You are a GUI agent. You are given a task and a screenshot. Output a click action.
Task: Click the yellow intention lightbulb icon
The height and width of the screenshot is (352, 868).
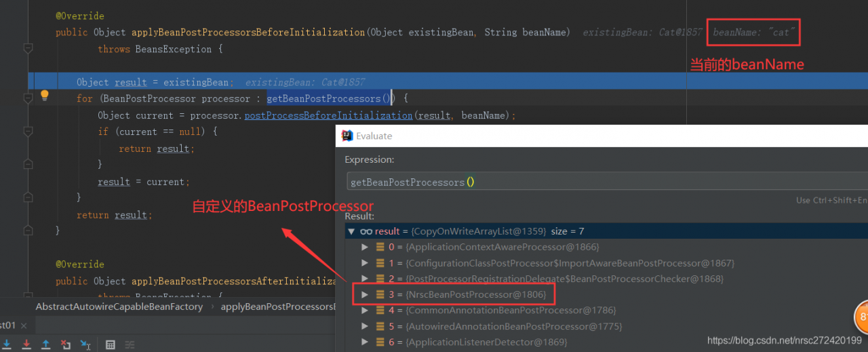point(45,96)
